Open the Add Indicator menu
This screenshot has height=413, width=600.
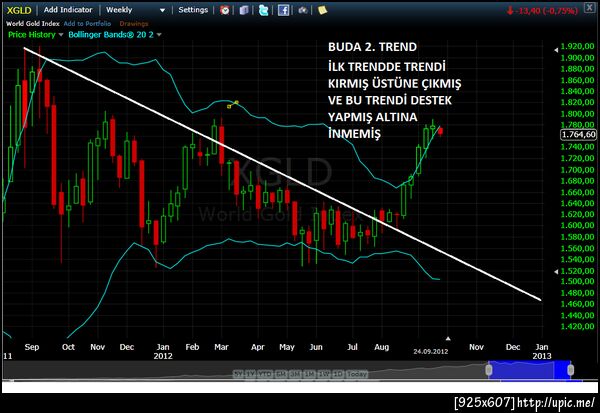68,10
